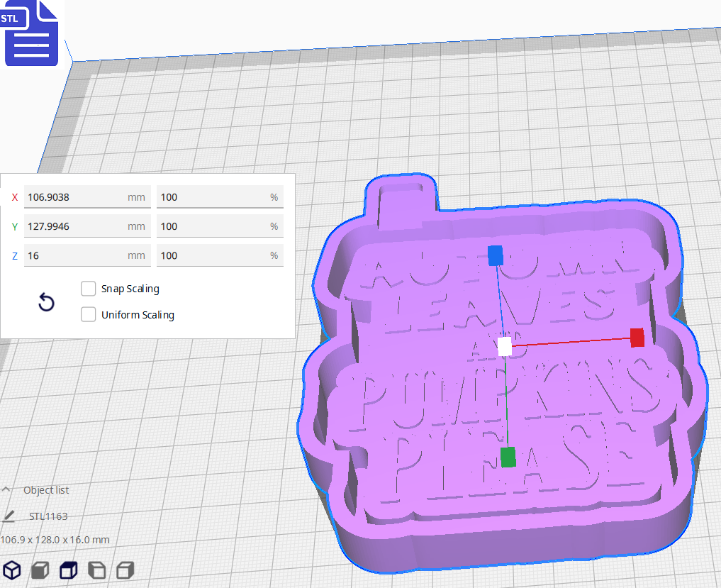Reset the object scale
This screenshot has width=721, height=588.
coord(46,302)
